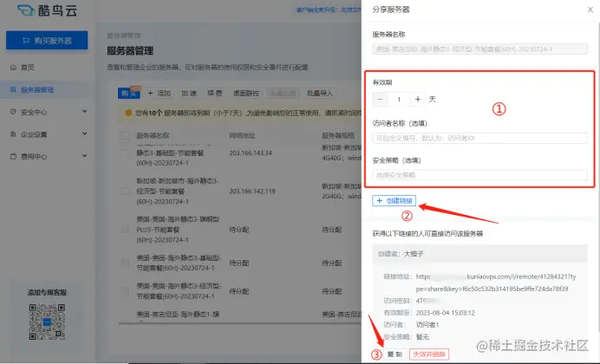Click the wallet icon beside 费用中心
Image resolution: width=600 pixels, height=364 pixels.
13,156
